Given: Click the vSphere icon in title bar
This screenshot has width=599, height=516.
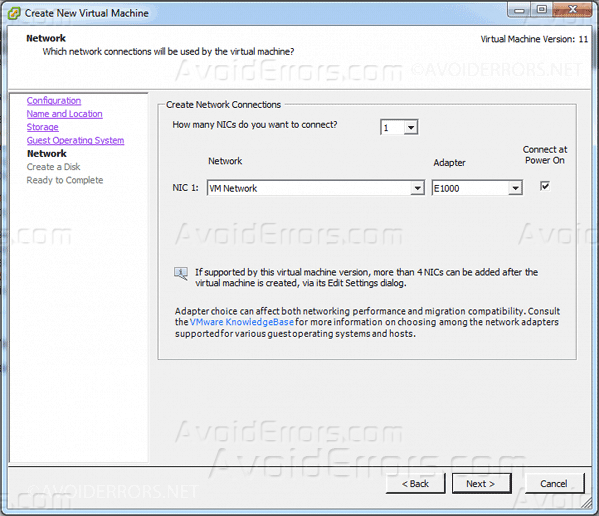Looking at the screenshot, I should coord(14,13).
